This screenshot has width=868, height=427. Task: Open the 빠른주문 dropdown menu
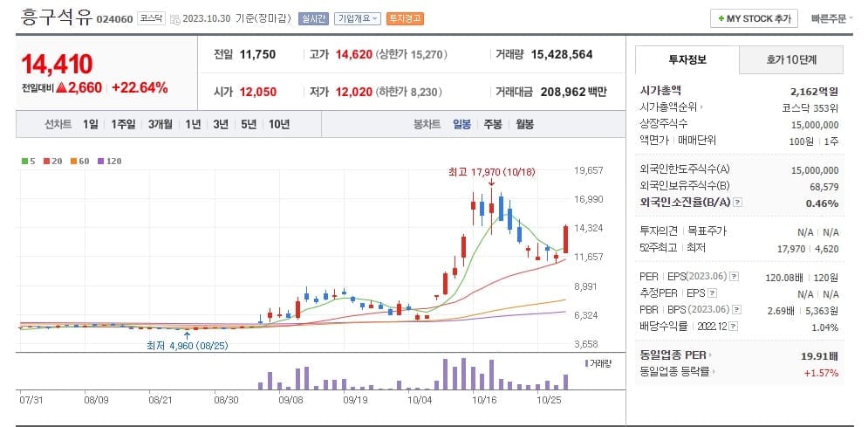coord(832,19)
